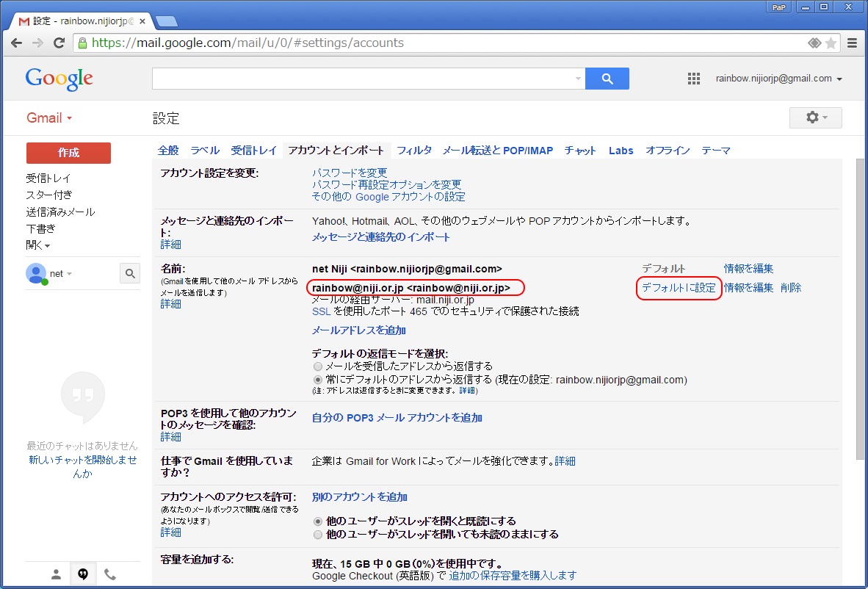This screenshot has width=868, height=589.
Task: Click the extension diamond icon in address bar
Action: [814, 43]
